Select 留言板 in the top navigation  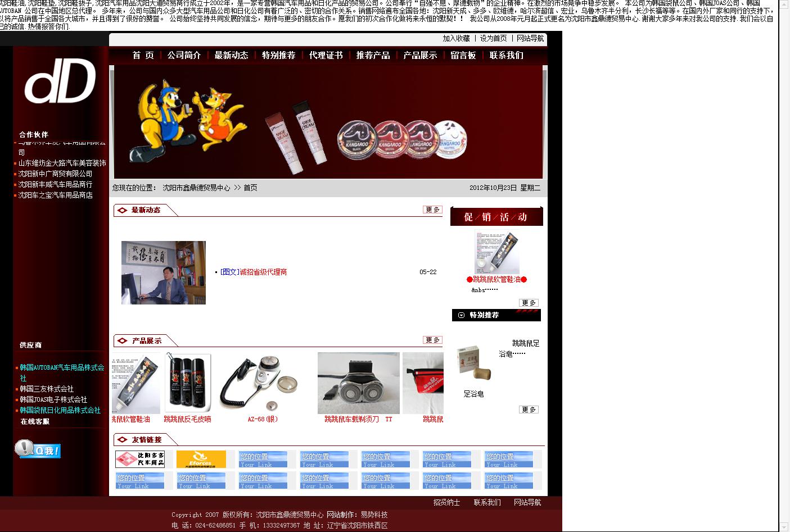point(463,55)
